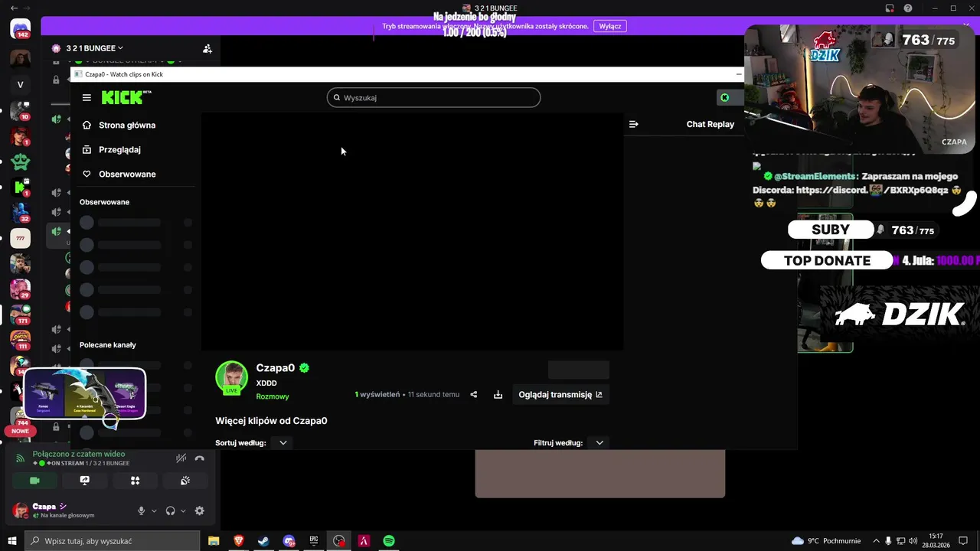980x551 pixels.
Task: Open Spotify from the taskbar
Action: coord(389,541)
